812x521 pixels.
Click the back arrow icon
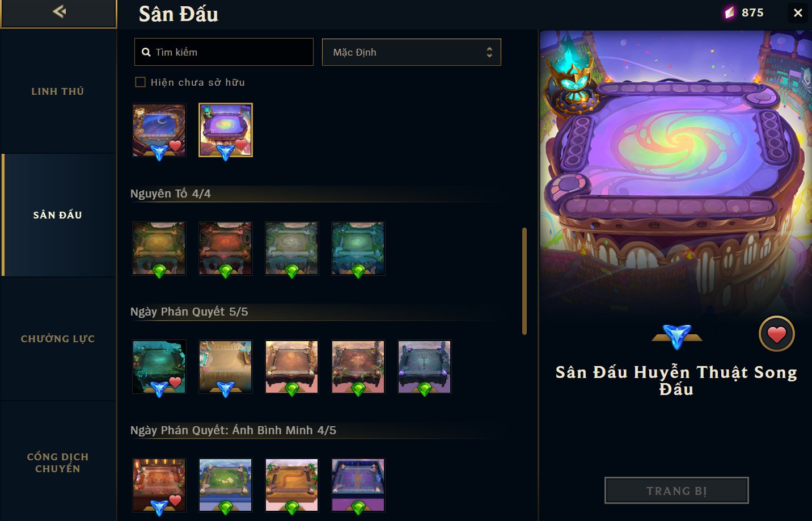[59, 11]
